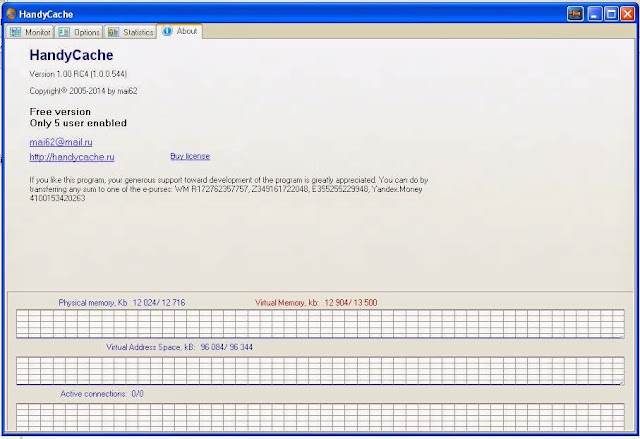Viewport: 640px width, 439px height.
Task: Open the Statistics tab
Action: tap(130, 32)
